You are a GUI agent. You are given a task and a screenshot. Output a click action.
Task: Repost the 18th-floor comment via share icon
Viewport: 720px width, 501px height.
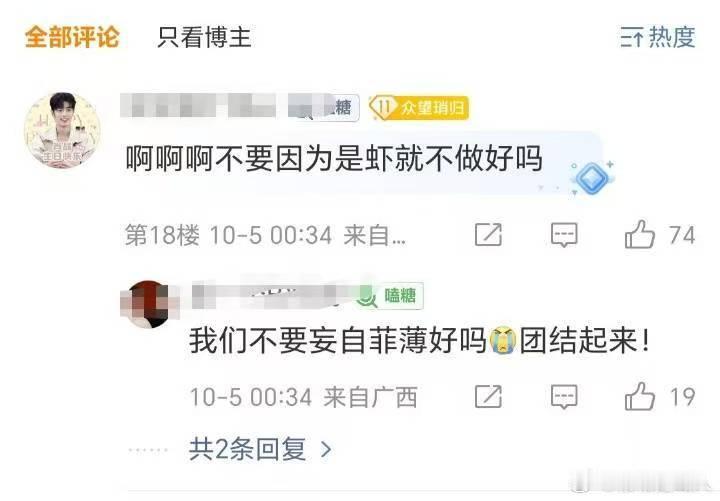(488, 235)
